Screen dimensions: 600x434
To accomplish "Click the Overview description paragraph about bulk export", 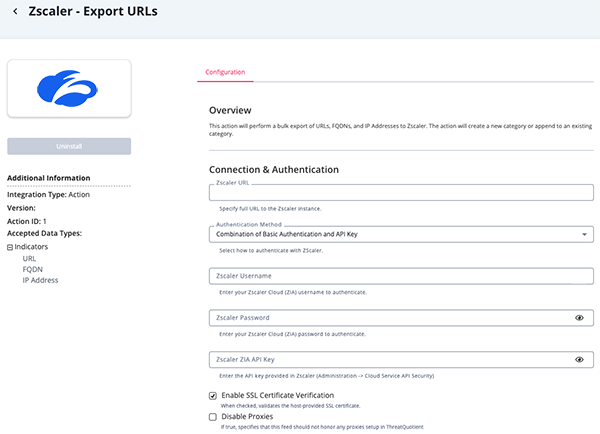I will coord(400,130).
